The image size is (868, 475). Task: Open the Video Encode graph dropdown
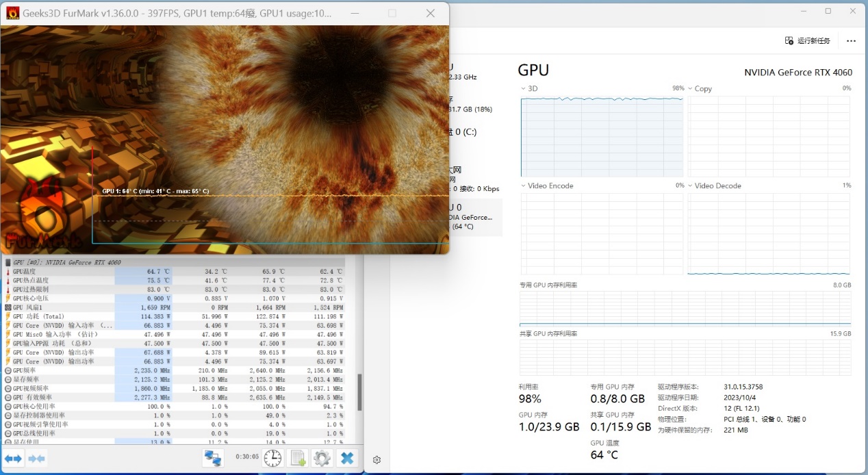point(524,185)
